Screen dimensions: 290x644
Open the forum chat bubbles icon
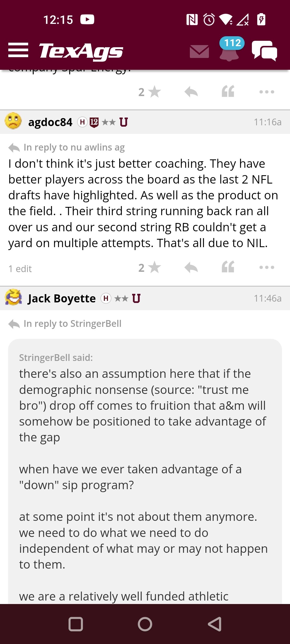[264, 50]
